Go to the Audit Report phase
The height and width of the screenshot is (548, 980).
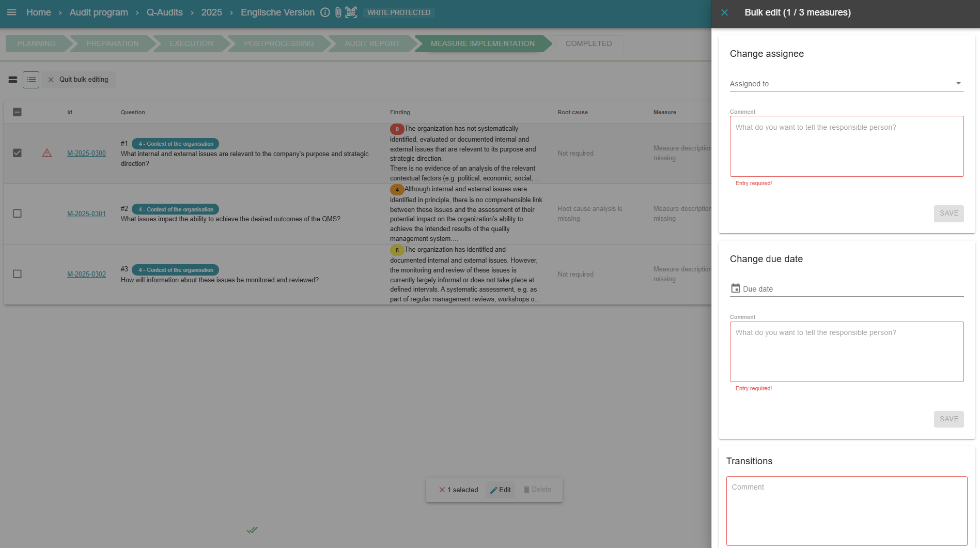point(372,43)
